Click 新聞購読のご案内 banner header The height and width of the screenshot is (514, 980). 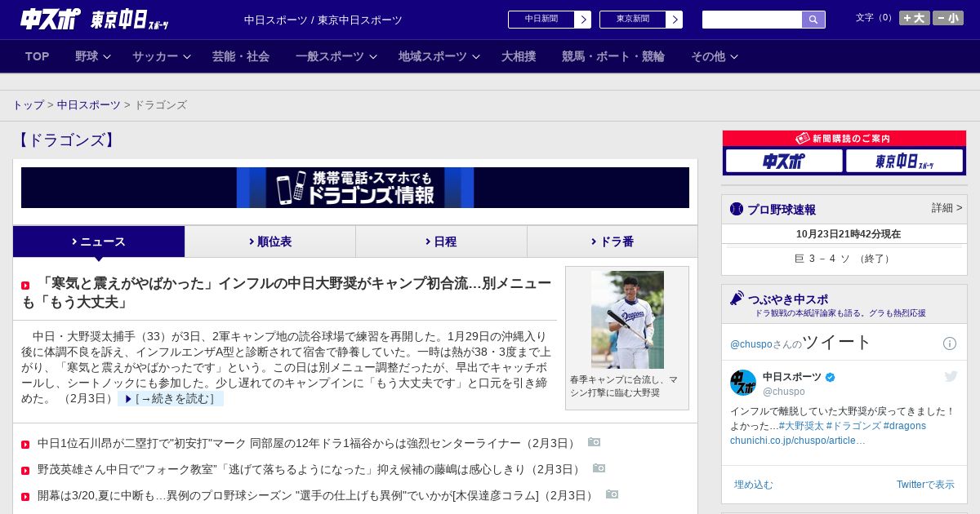tap(844, 139)
